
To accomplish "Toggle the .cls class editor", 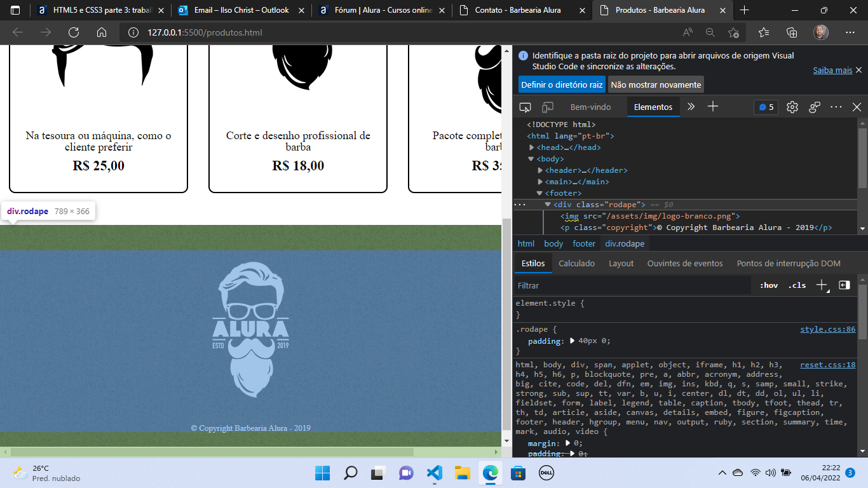I will pos(797,285).
